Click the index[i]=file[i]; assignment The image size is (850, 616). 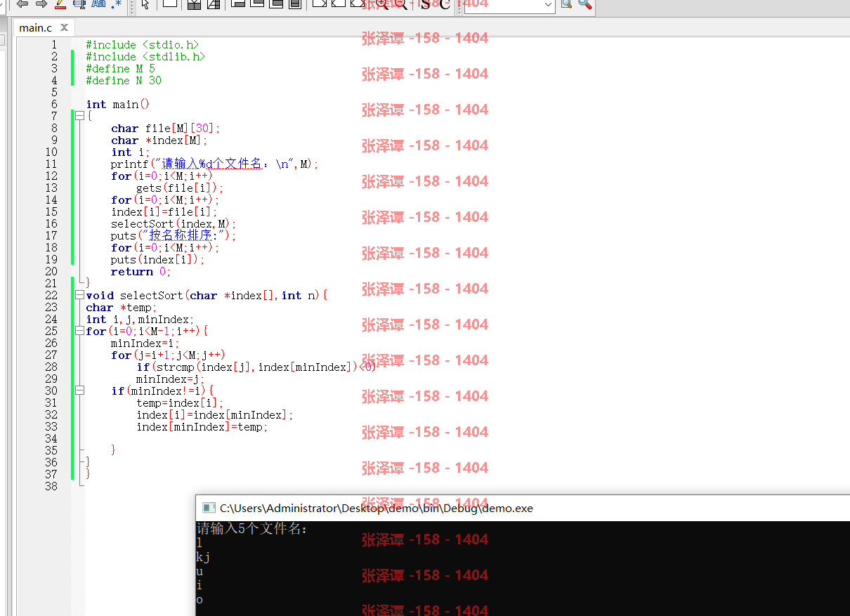pos(164,212)
